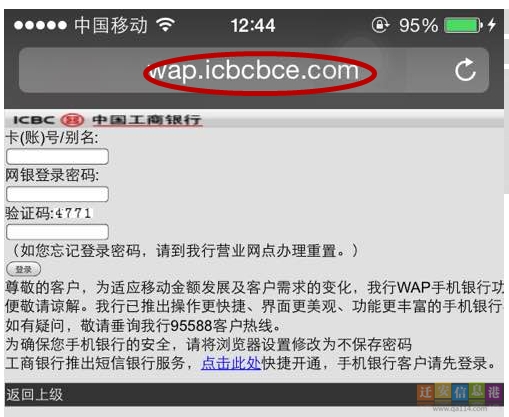Tap the signal strength dots

click(40, 25)
